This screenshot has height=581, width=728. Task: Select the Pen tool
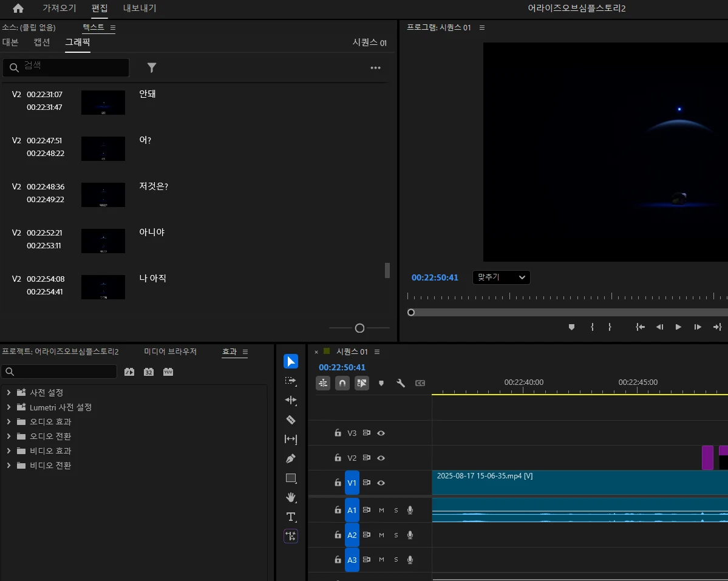click(x=291, y=458)
